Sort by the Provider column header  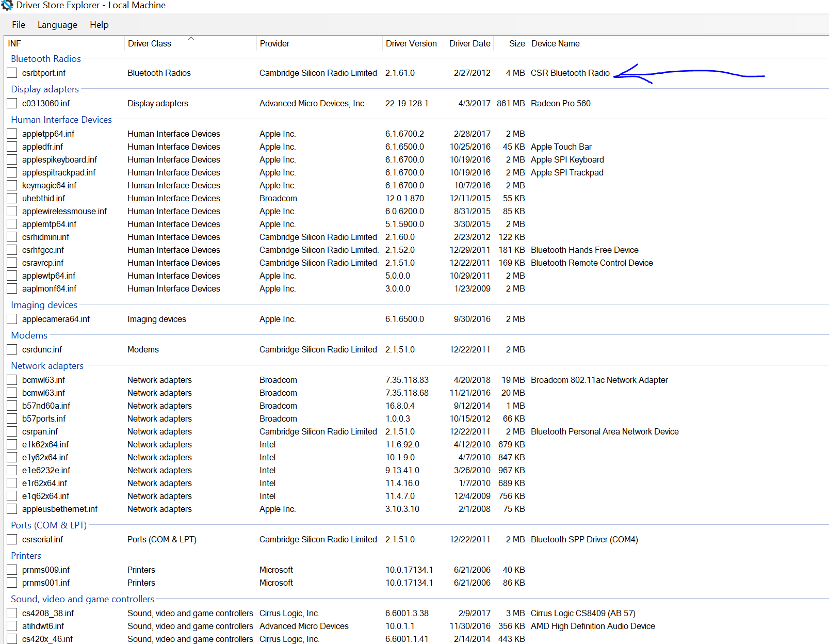coord(319,43)
